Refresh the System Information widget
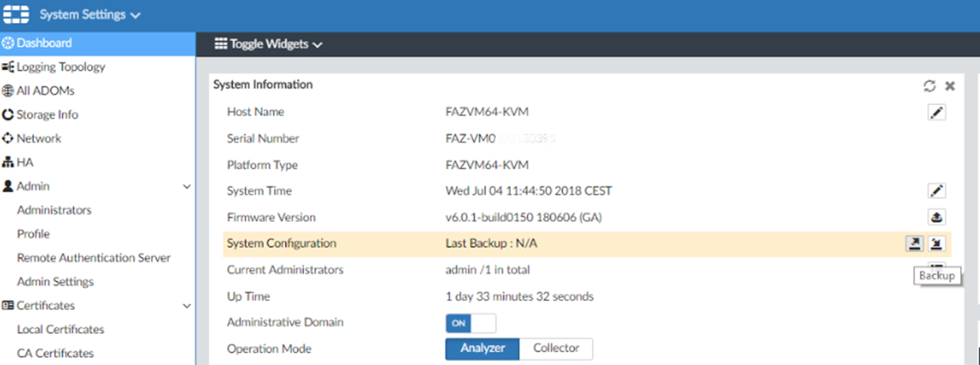The image size is (980, 365). coord(929,86)
